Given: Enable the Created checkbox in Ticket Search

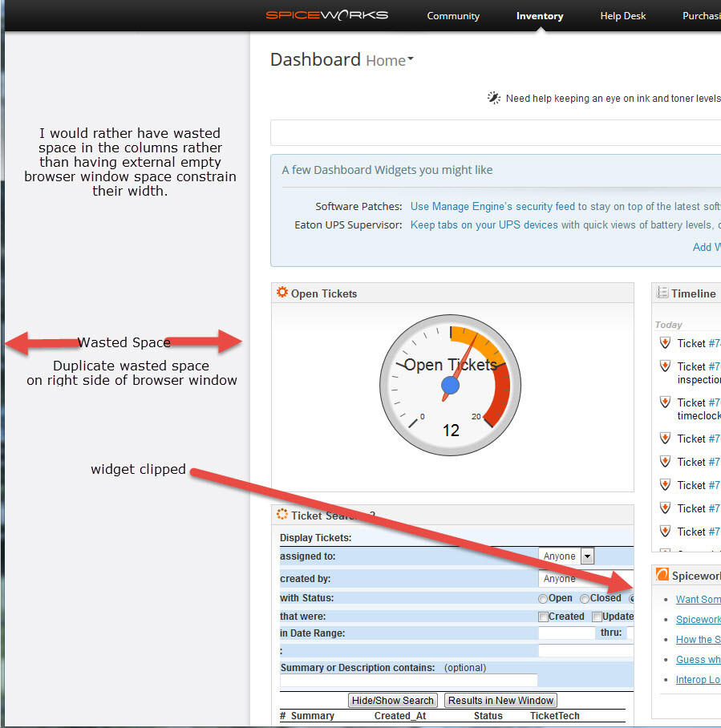Looking at the screenshot, I should click(x=543, y=616).
